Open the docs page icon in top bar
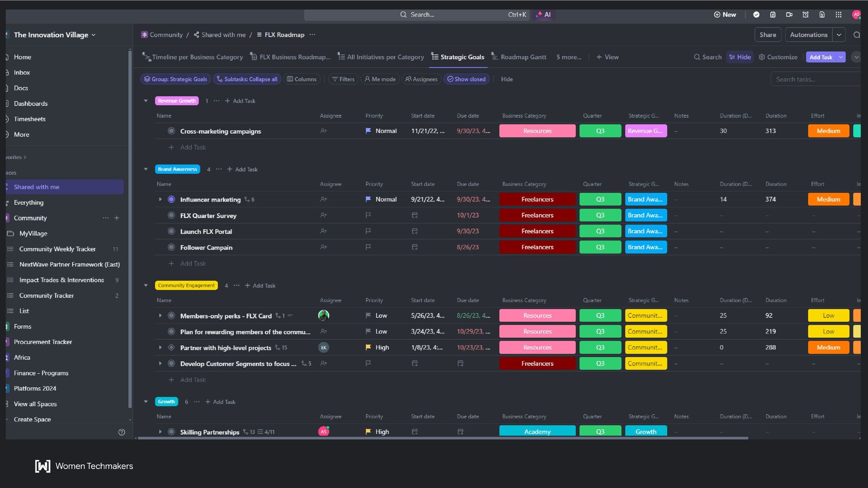 pos(822,14)
